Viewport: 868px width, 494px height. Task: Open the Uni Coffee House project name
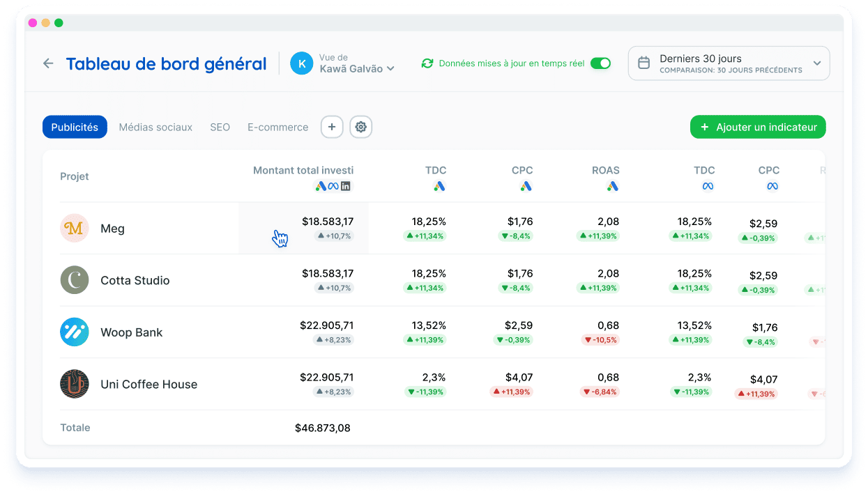pos(149,384)
